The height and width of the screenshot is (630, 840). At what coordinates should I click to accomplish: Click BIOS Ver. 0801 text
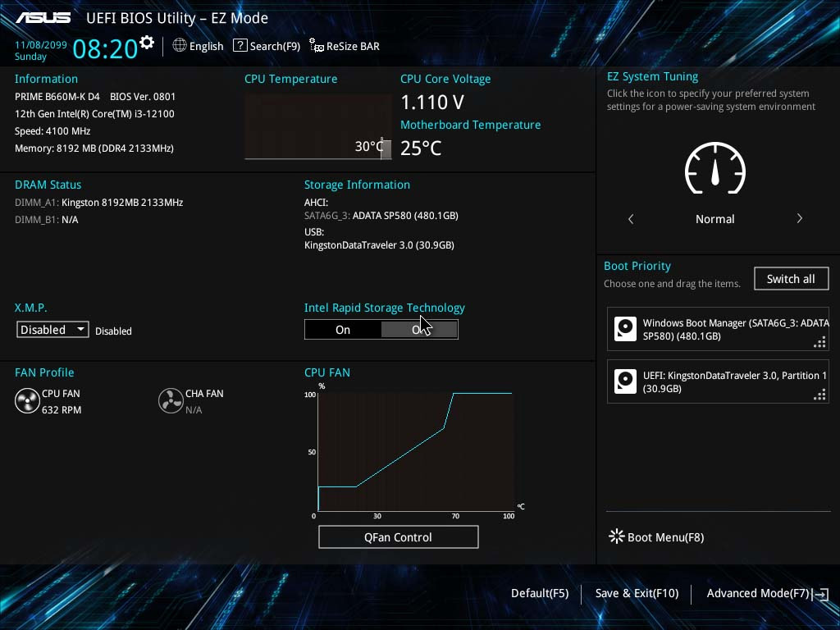coord(143,97)
